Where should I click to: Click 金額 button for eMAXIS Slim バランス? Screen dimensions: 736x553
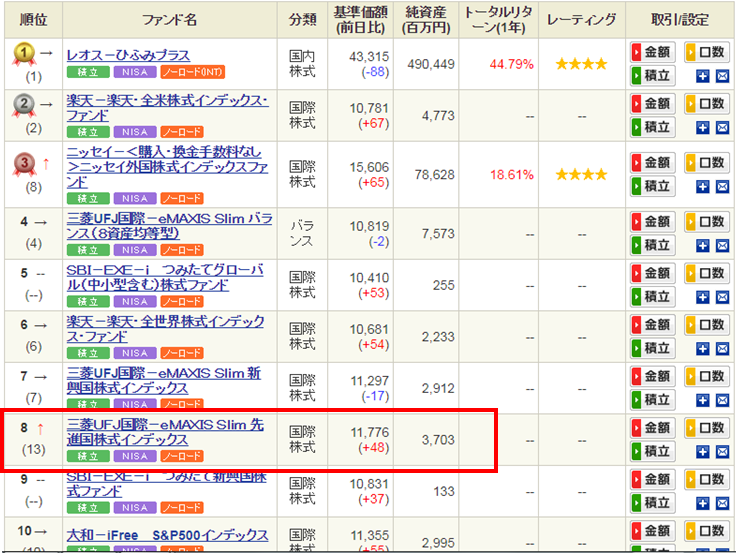tap(653, 222)
